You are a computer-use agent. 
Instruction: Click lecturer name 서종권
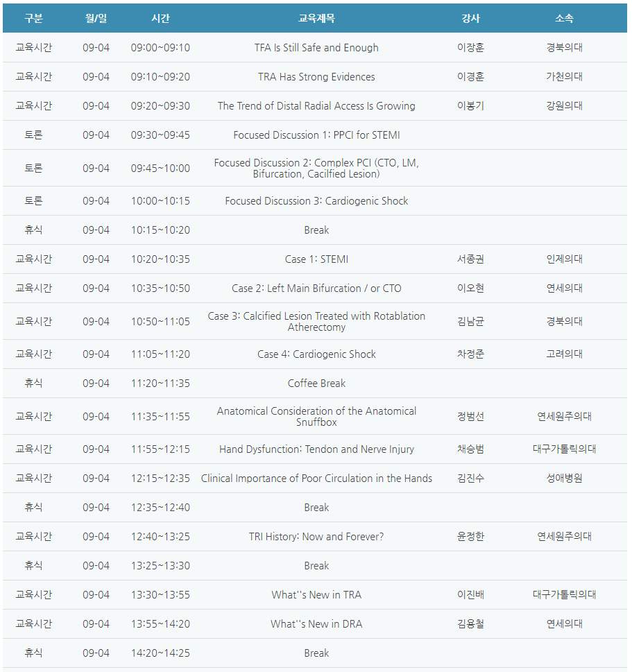point(470,259)
